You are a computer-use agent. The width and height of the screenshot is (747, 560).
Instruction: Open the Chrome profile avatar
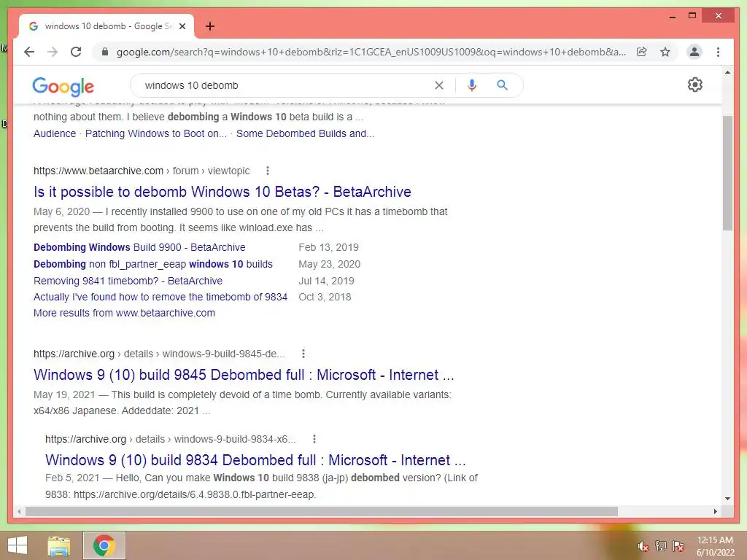click(x=694, y=52)
